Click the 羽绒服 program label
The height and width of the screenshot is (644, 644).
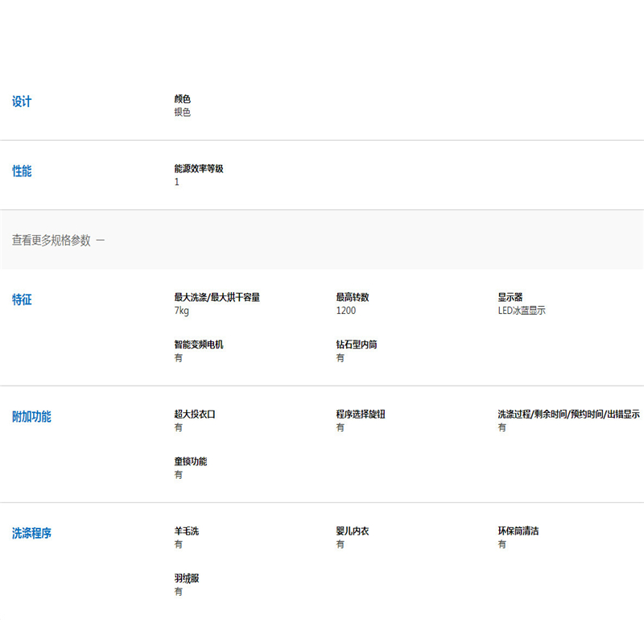click(x=187, y=578)
